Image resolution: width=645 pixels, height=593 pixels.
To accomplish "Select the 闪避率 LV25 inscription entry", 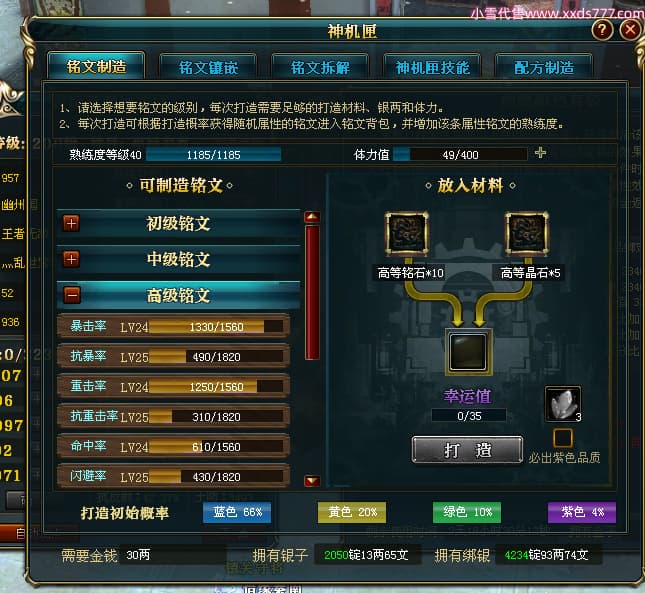I will (x=173, y=476).
